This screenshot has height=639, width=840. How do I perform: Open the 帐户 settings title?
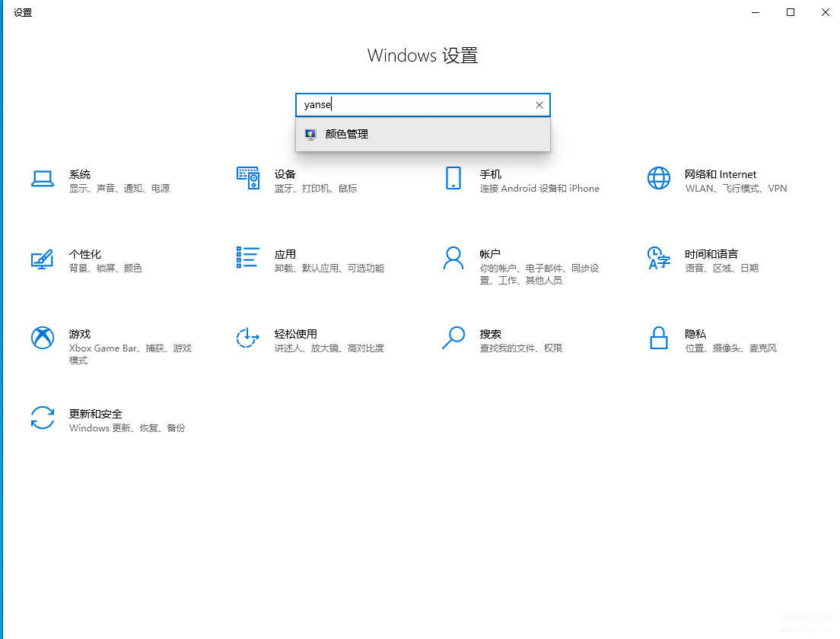(x=490, y=254)
